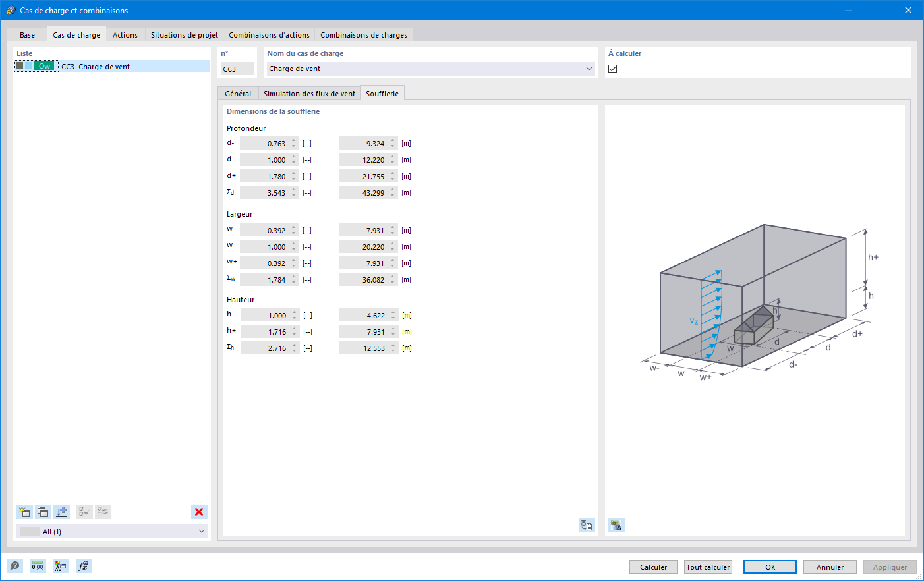
Task: Click the Largeur section label
Action: (239, 214)
